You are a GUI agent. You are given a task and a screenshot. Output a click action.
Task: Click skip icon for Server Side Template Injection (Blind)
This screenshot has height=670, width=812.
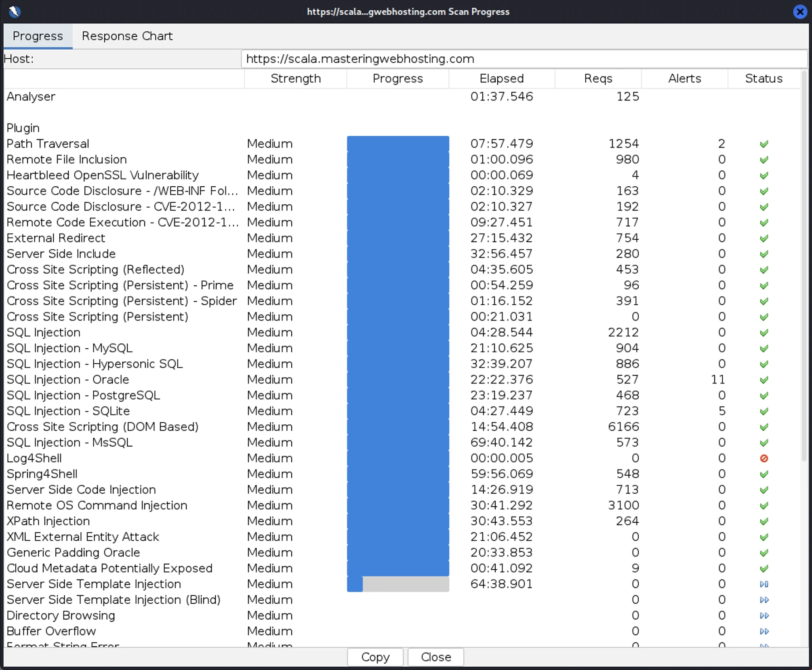(x=764, y=600)
